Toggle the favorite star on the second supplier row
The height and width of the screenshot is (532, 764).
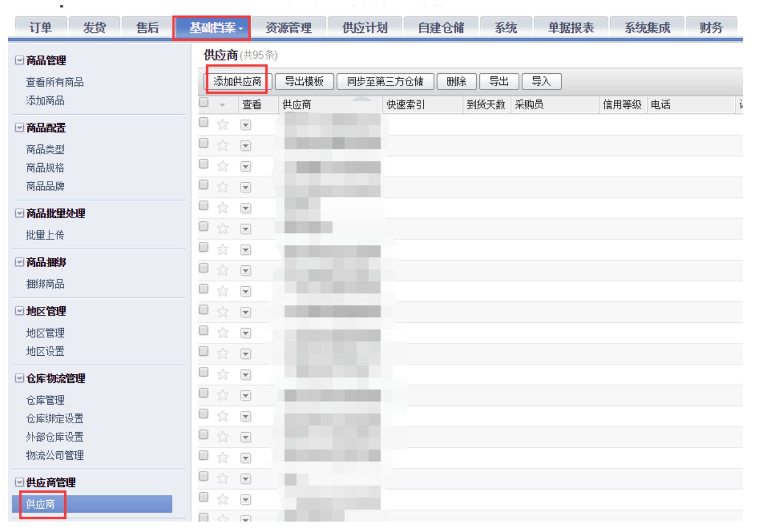click(x=221, y=145)
